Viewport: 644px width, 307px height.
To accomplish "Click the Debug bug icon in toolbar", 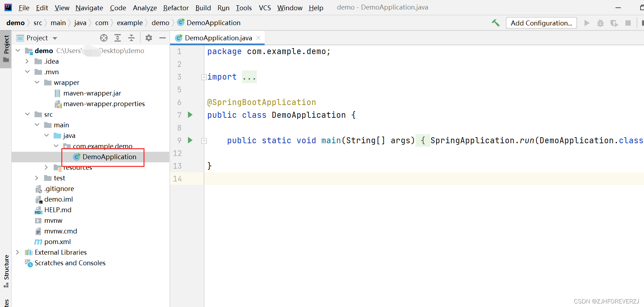I will (600, 23).
